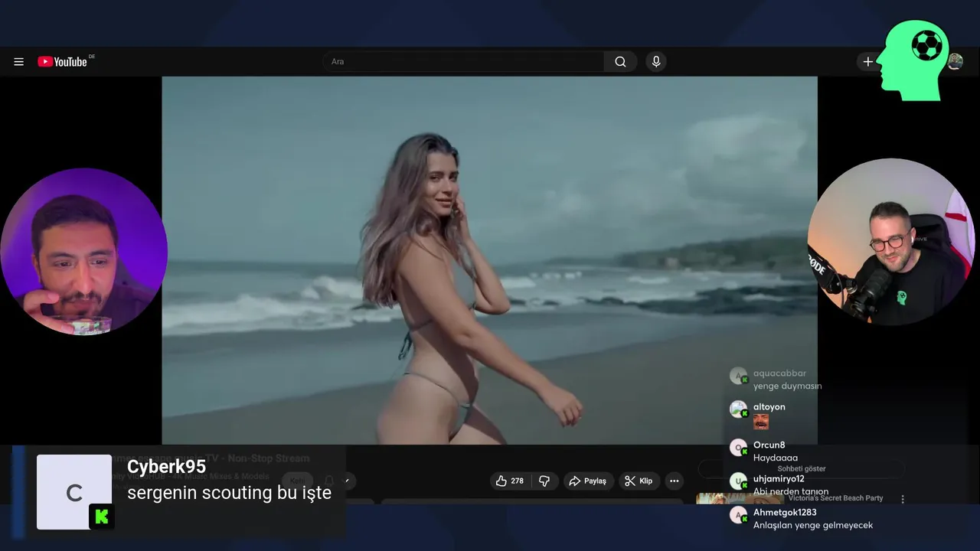
Task: Share the video with Paylaş
Action: 587,481
